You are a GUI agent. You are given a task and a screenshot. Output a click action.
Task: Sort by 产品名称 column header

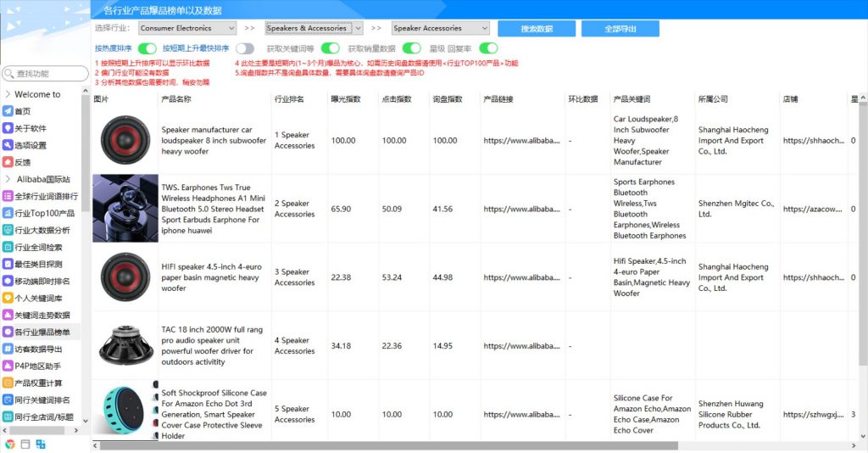click(176, 99)
